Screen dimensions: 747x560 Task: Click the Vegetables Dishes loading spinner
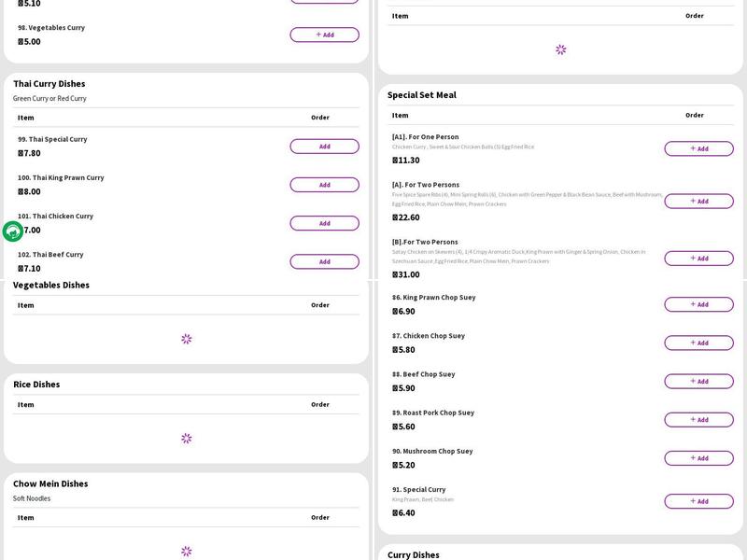pyautogui.click(x=186, y=339)
